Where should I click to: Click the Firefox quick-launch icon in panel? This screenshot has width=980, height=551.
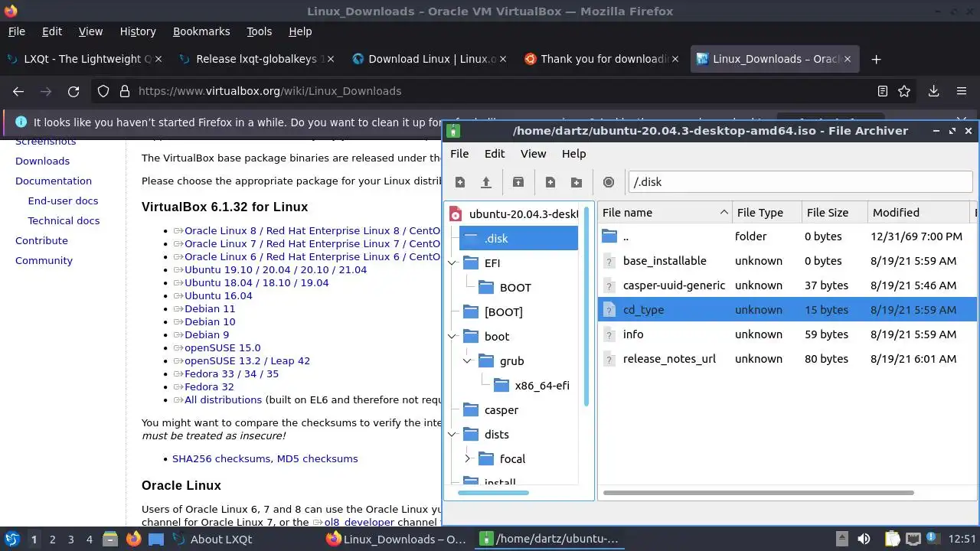pyautogui.click(x=133, y=540)
